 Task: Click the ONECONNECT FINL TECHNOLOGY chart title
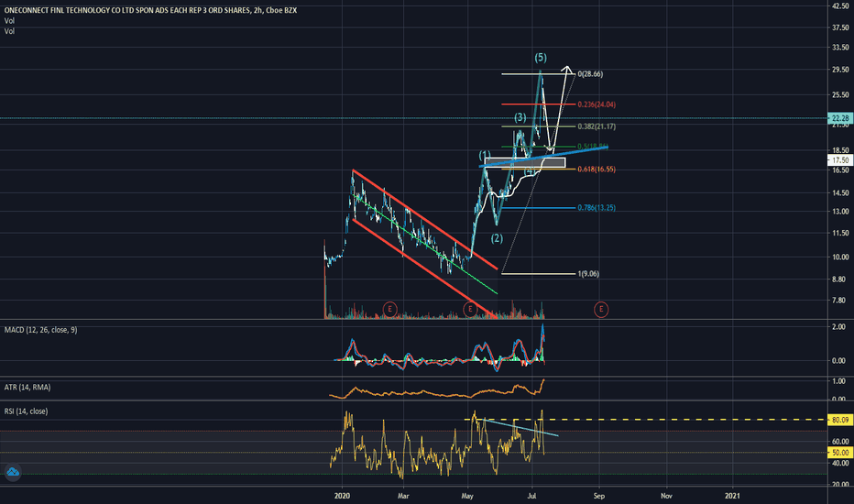pos(150,10)
